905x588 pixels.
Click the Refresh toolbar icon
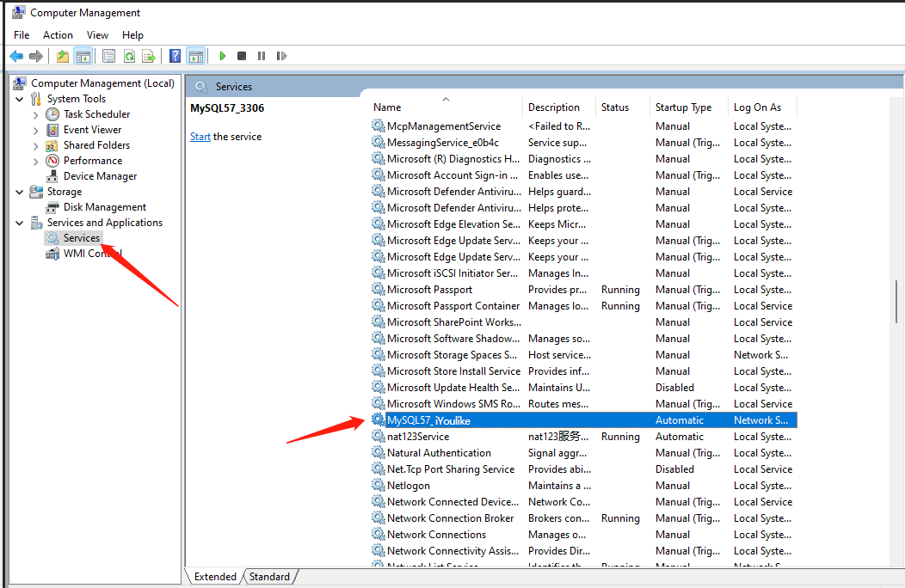pos(129,56)
